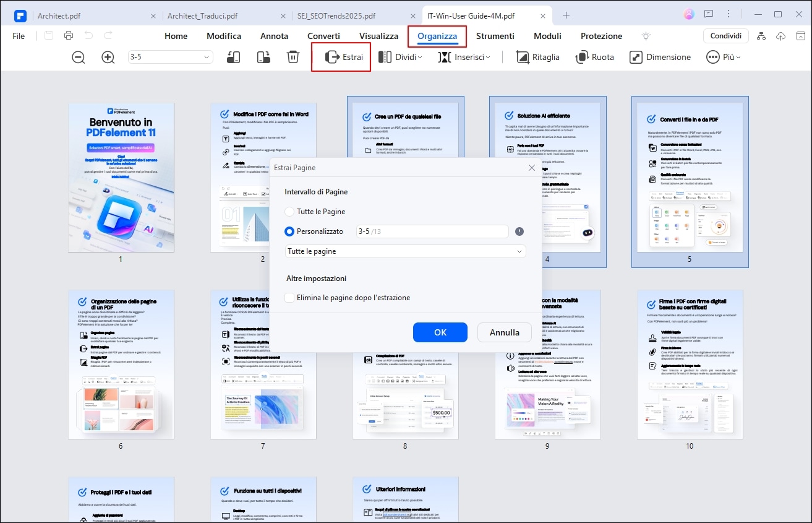This screenshot has width=812, height=523.
Task: Click the zoom in magnifier icon
Action: coord(108,57)
